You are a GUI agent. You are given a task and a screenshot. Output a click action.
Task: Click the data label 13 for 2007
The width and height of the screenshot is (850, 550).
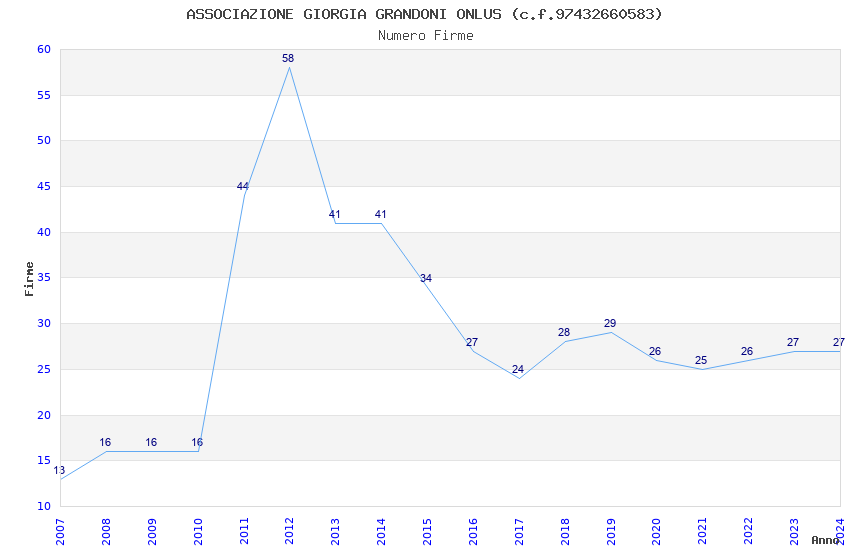(59, 470)
